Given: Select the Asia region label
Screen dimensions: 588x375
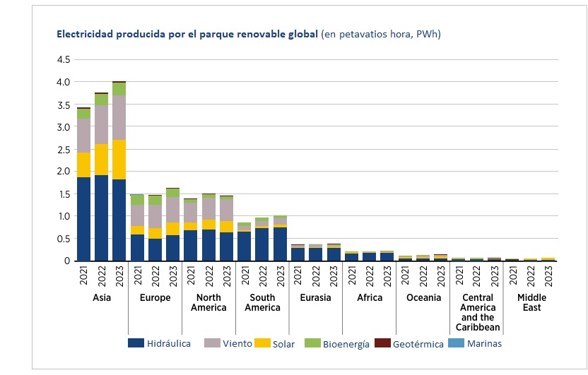Looking at the screenshot, I should tap(102, 297).
